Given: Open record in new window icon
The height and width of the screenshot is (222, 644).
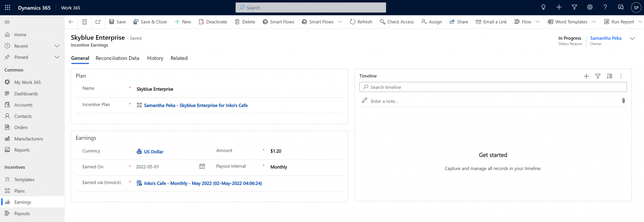Looking at the screenshot, I should click(98, 22).
